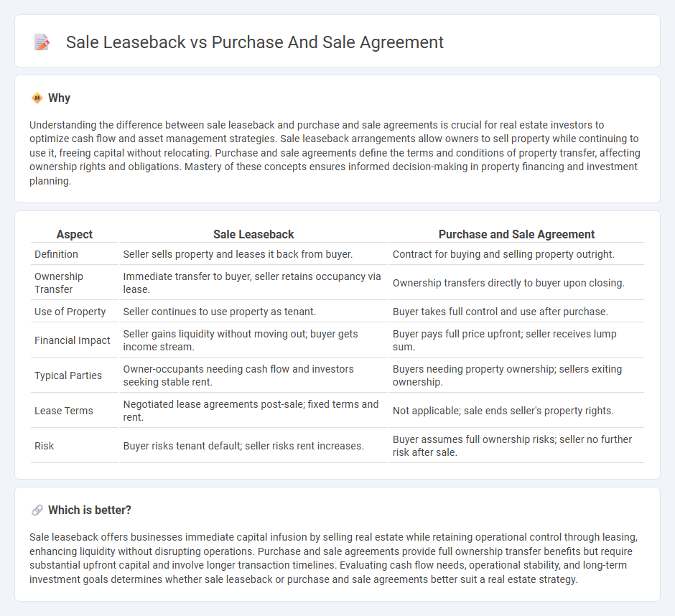Click the document pencil icon beside the title
This screenshot has width=675, height=616.
pyautogui.click(x=42, y=42)
